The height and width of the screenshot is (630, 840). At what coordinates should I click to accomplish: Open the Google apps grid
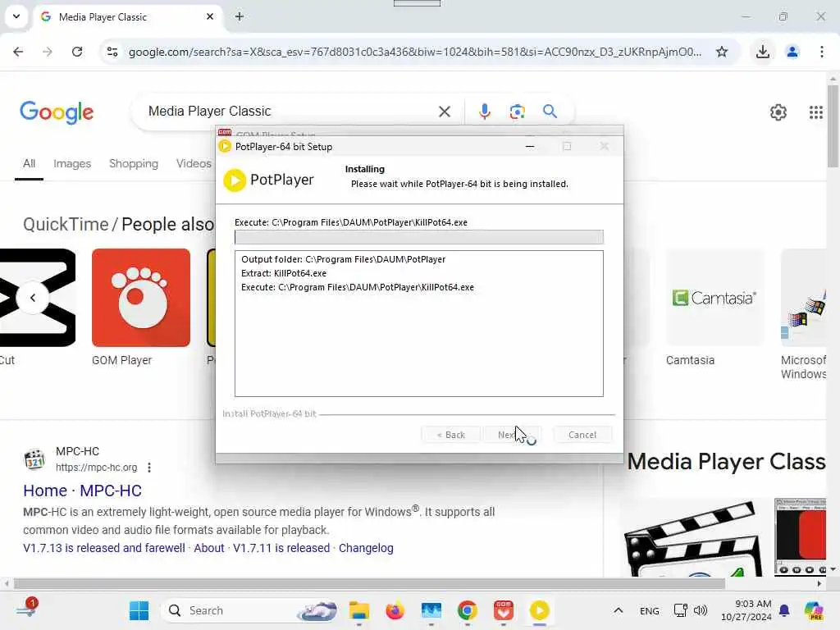tap(815, 112)
